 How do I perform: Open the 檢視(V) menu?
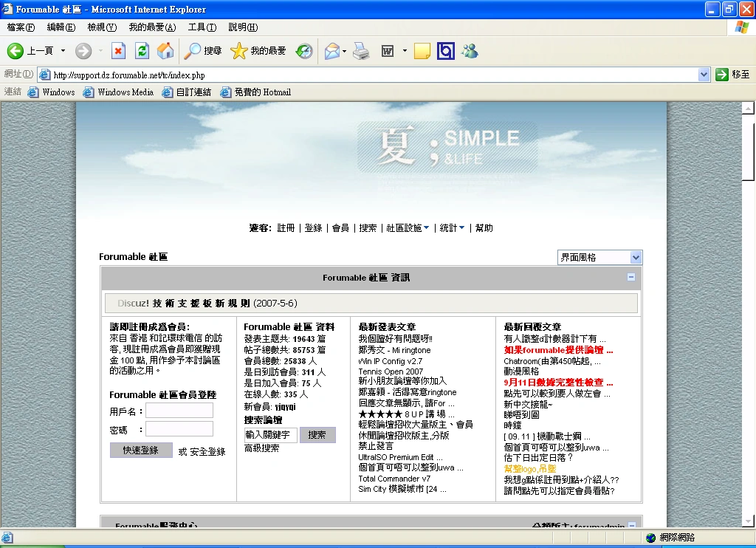(x=102, y=27)
